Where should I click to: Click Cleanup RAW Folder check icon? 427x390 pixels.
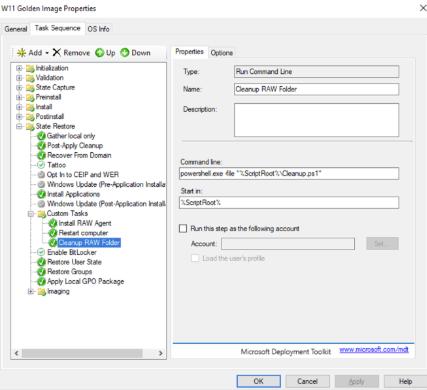(53, 243)
